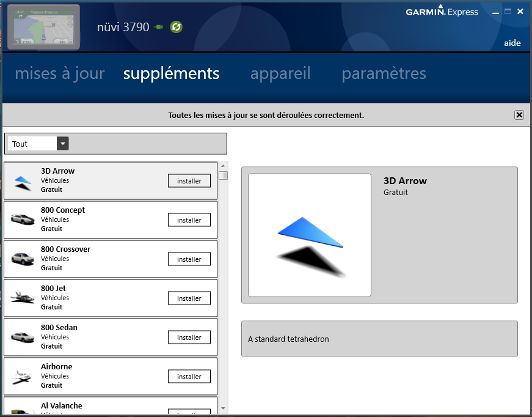Viewport: 532px width, 417px height.
Task: Install the Airborne vehicle
Action: pos(189,377)
